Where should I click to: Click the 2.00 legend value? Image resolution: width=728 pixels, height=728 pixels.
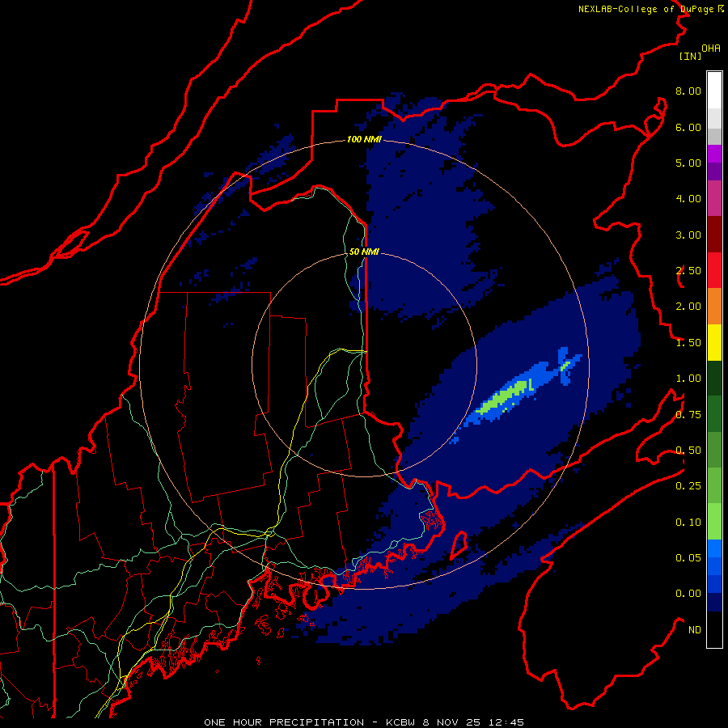pos(688,307)
